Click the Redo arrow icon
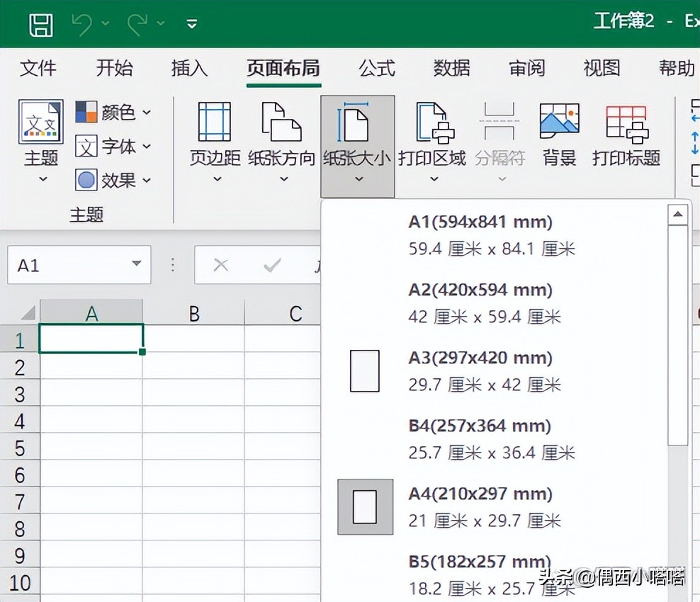The image size is (700, 602). click(137, 24)
